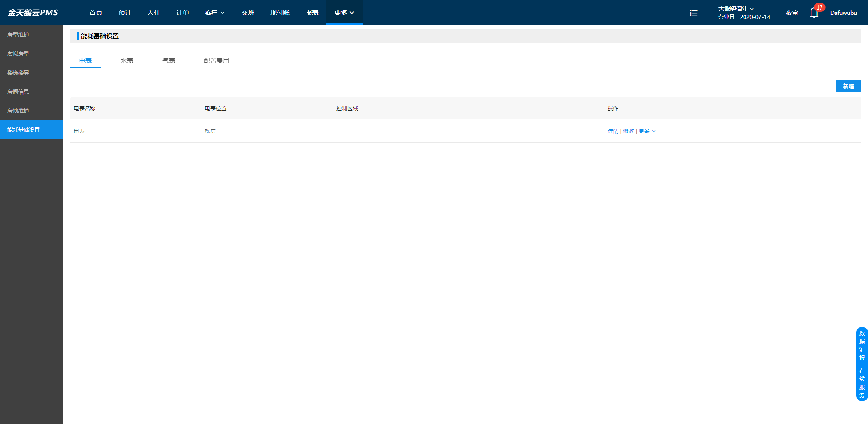
Task: Expand the 客户 navigation dropdown
Action: [215, 13]
